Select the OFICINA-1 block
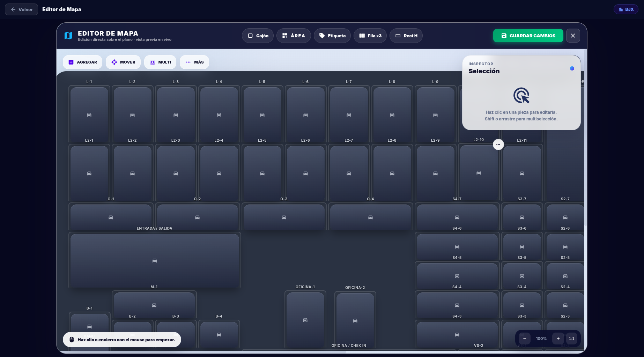 [305, 320]
